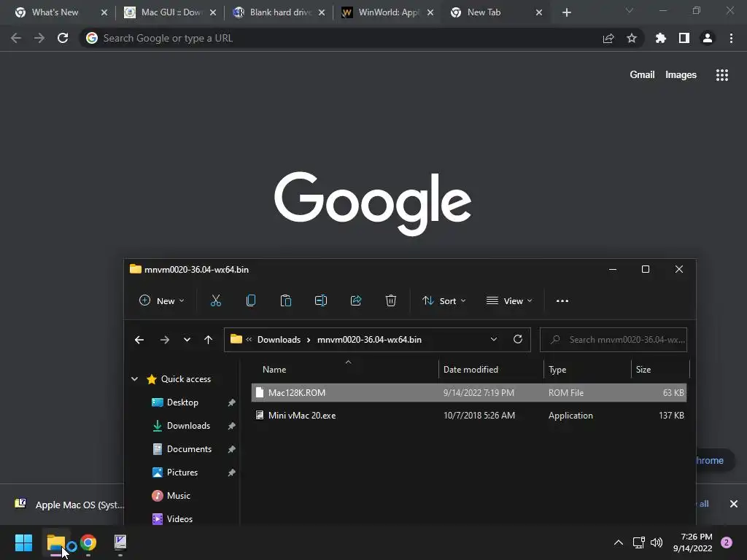Open Desktop in Quick access

click(x=182, y=402)
